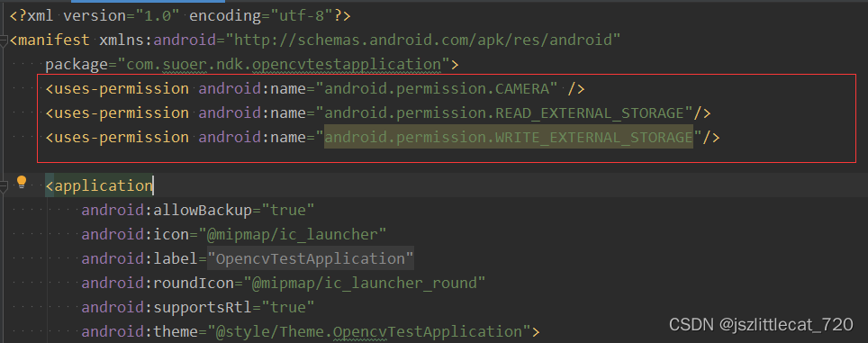868x343 pixels.
Task: Collapse the manifest tag fold marker
Action: click(x=3, y=41)
